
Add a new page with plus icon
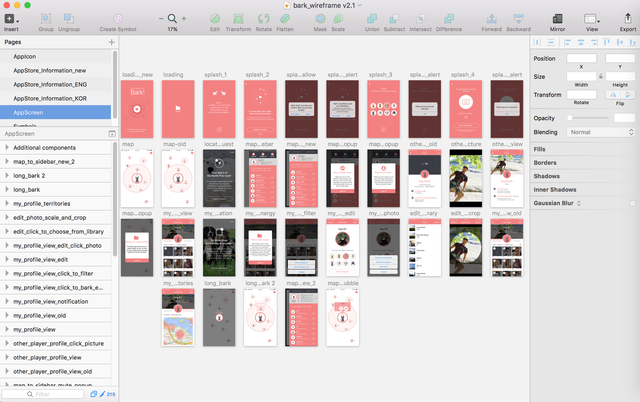point(111,43)
